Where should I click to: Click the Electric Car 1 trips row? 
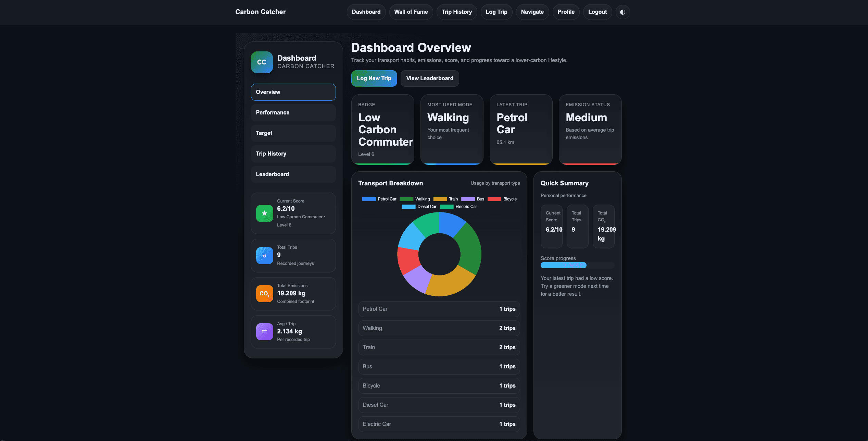coord(439,424)
